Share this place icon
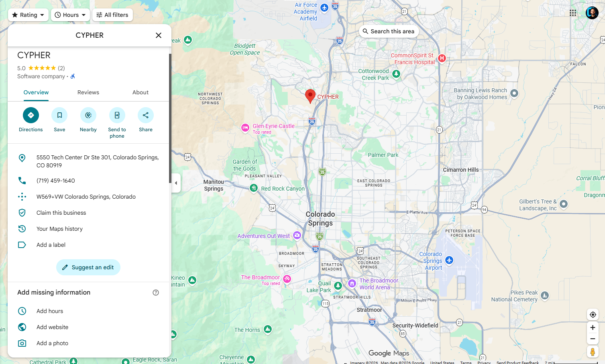The image size is (605, 364). point(146,115)
